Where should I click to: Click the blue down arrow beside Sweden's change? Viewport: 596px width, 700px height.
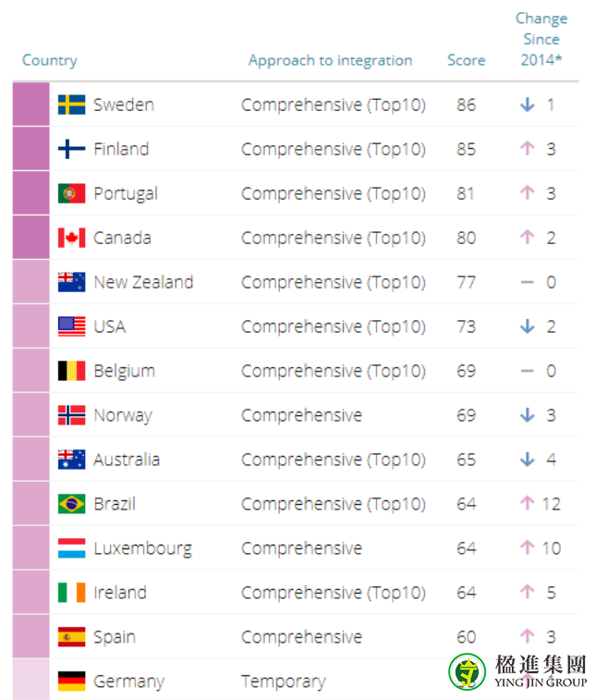pyautogui.click(x=528, y=104)
